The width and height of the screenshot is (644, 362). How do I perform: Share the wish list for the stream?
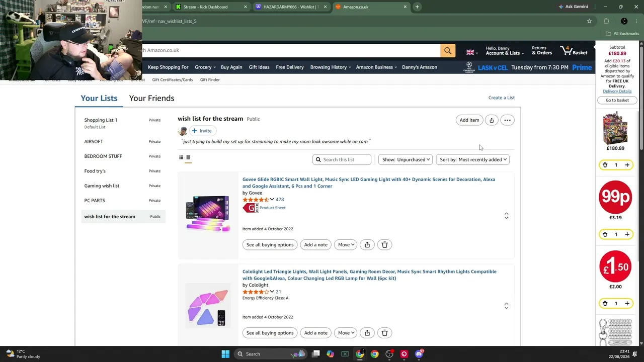click(492, 120)
